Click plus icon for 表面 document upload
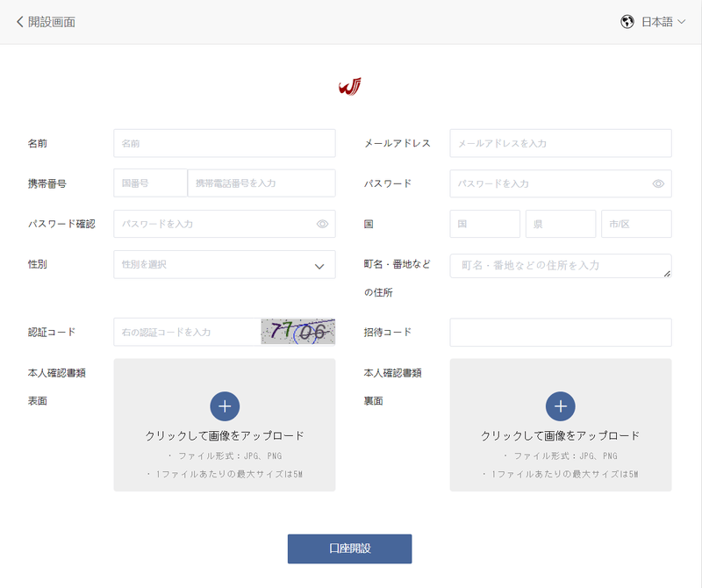702x588 pixels. pyautogui.click(x=225, y=406)
